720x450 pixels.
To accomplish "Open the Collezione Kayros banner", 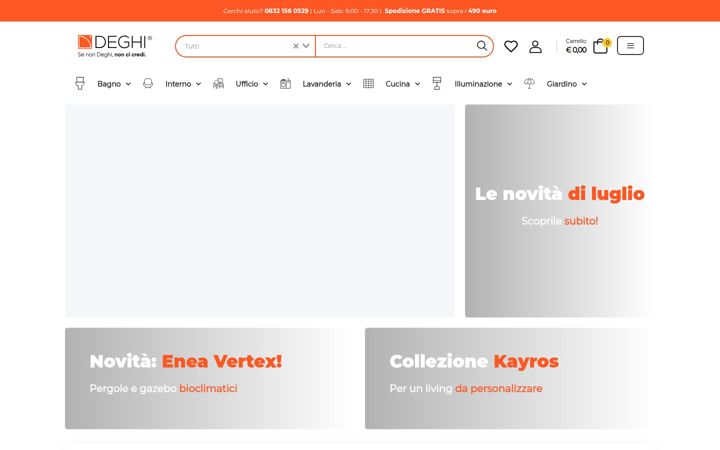I will [507, 378].
